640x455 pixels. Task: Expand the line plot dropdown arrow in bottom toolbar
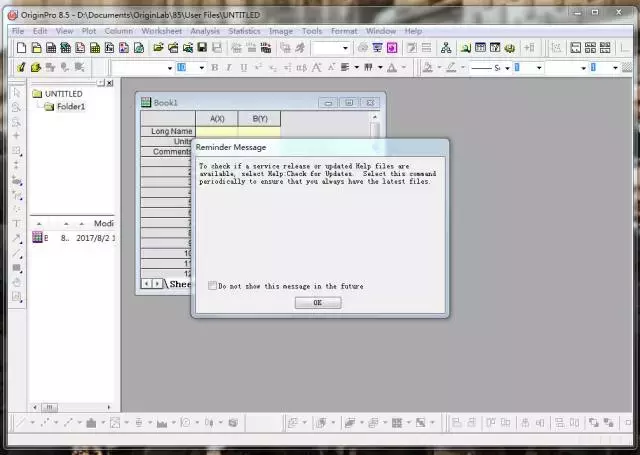coord(32,423)
